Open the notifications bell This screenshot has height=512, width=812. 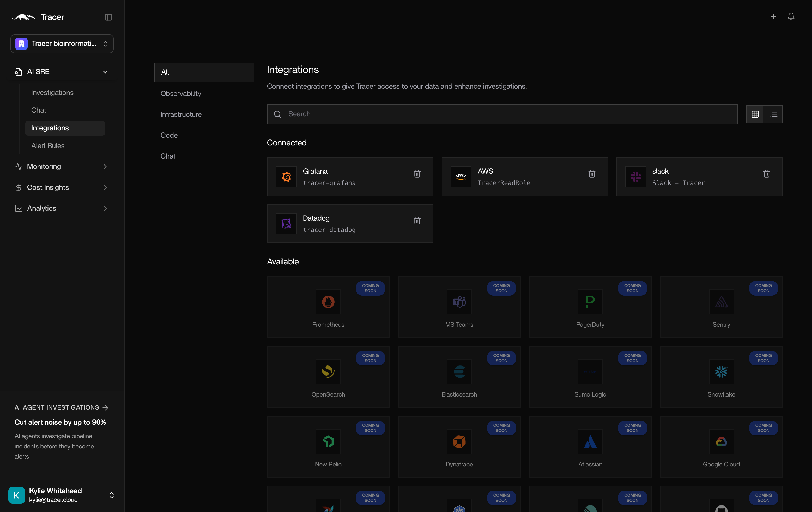791,16
